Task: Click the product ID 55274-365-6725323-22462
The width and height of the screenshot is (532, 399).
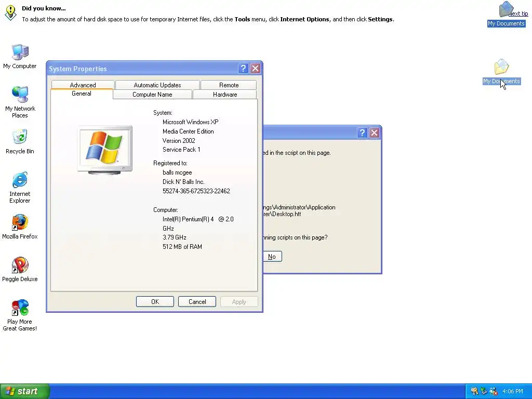Action: (x=196, y=191)
